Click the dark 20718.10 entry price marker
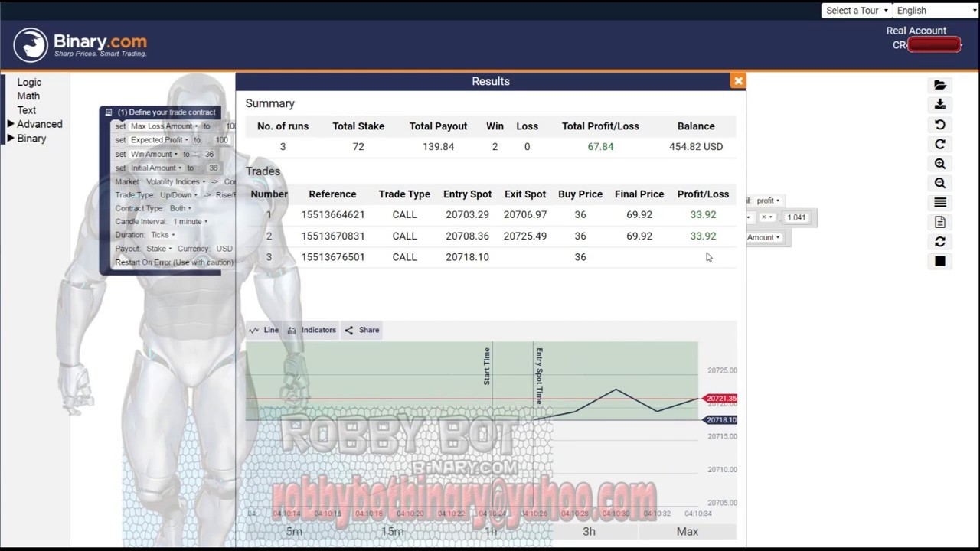The height and width of the screenshot is (551, 980). point(720,420)
